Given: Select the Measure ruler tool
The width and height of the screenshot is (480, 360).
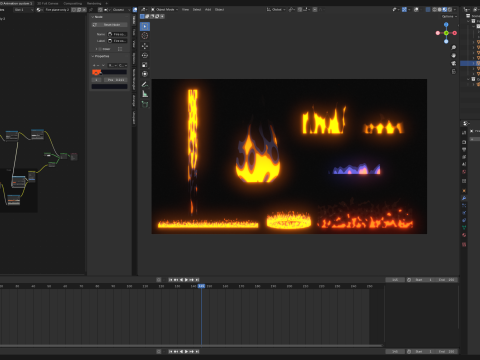Looking at the screenshot, I should tap(145, 94).
